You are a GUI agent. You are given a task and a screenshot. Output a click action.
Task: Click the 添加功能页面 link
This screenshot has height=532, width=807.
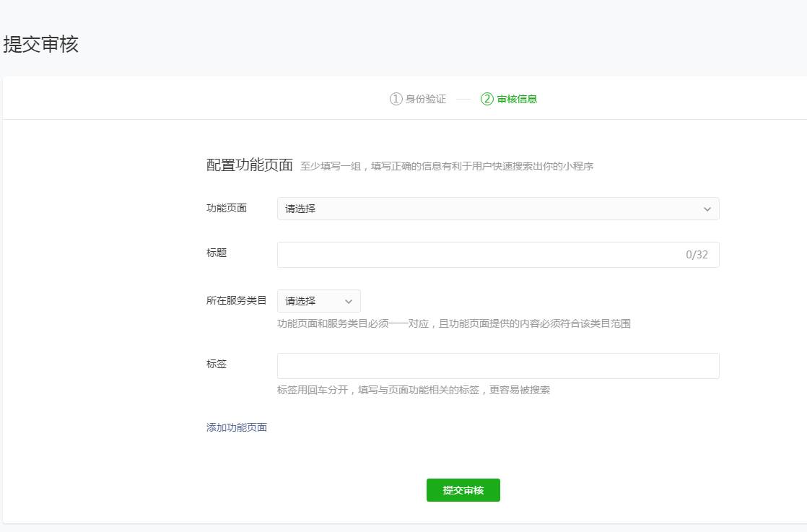236,427
